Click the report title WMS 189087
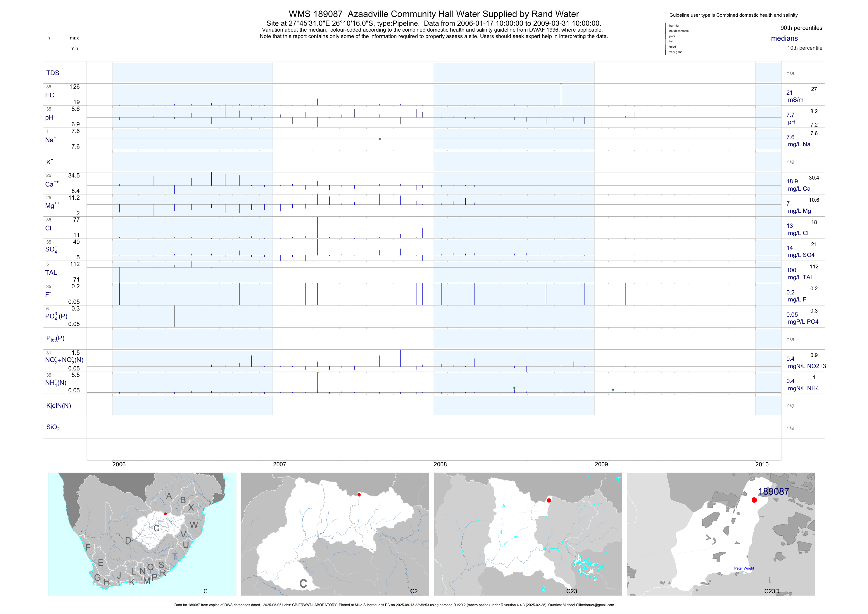Image resolution: width=868 pixels, height=614 pixels. [x=434, y=14]
